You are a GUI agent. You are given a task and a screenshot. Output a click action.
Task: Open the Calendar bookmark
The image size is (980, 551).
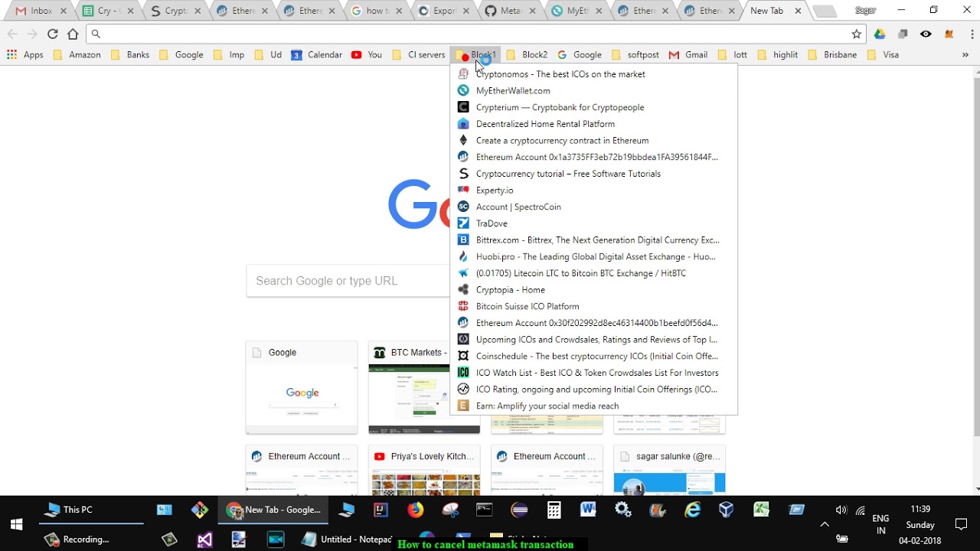point(316,55)
